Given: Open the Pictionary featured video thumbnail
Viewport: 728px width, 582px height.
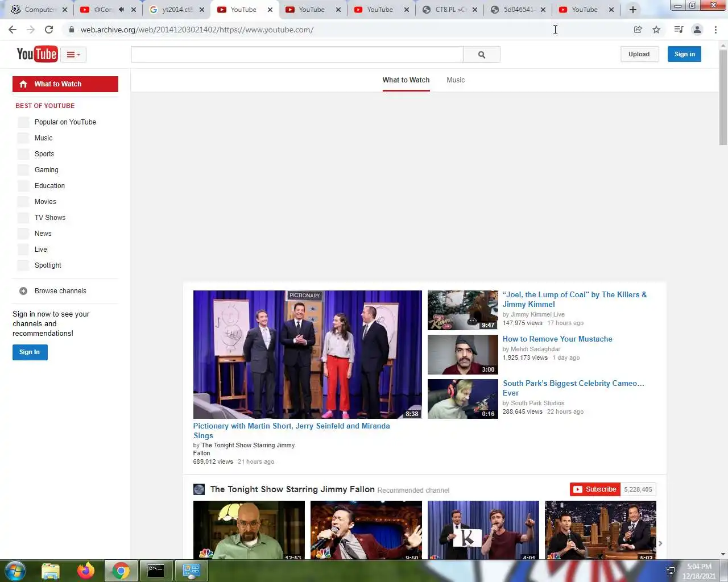Looking at the screenshot, I should pos(308,355).
